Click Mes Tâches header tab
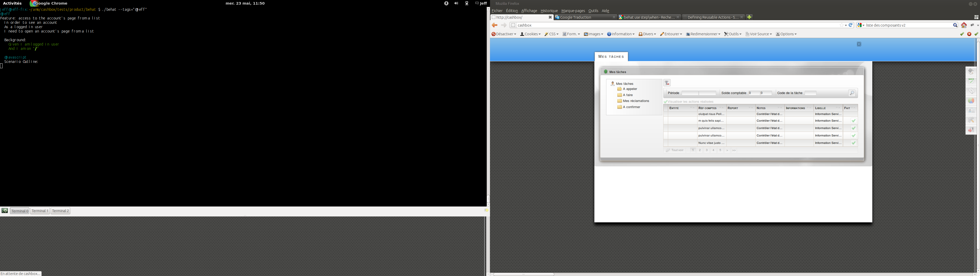This screenshot has height=276, width=980. 611,57
